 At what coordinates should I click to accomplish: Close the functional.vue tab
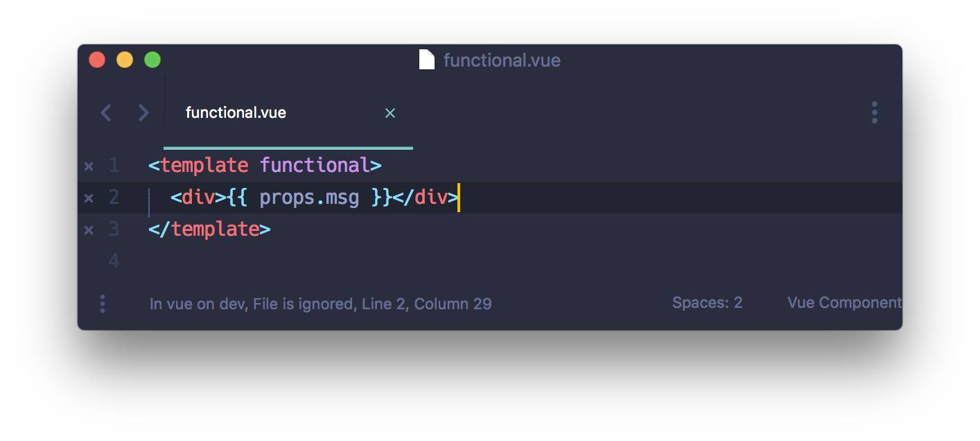[x=390, y=113]
